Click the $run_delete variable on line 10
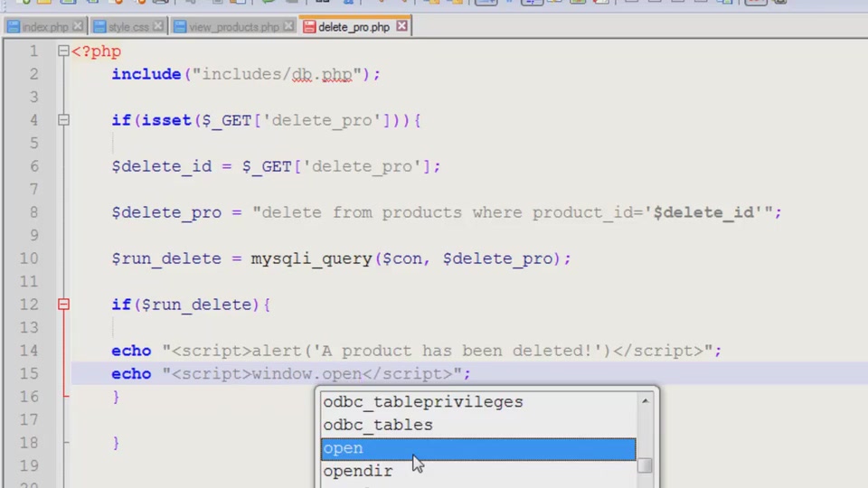 (x=166, y=258)
